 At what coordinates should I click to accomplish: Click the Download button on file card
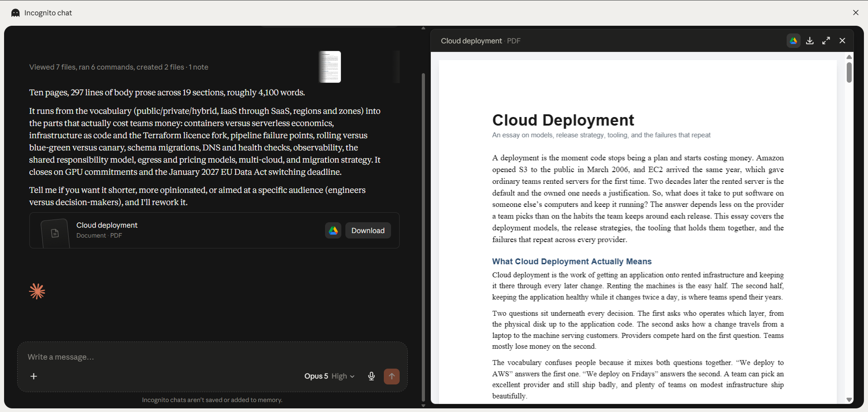(368, 230)
